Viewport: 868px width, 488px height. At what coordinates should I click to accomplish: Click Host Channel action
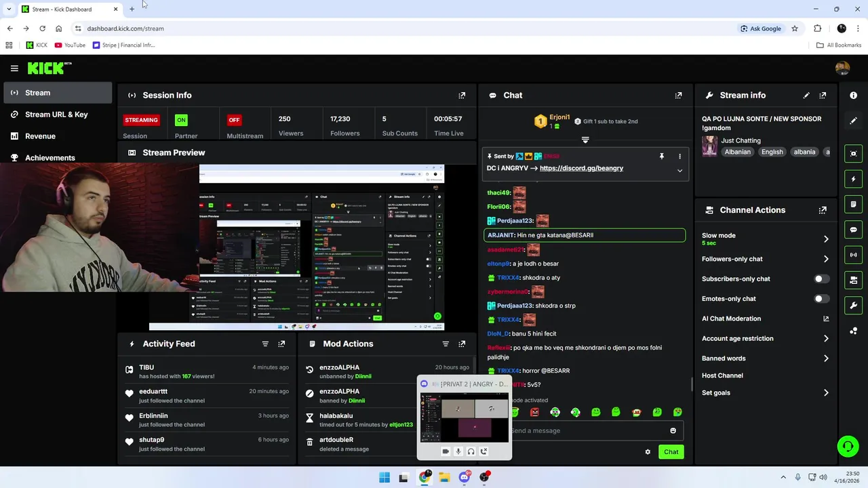722,375
